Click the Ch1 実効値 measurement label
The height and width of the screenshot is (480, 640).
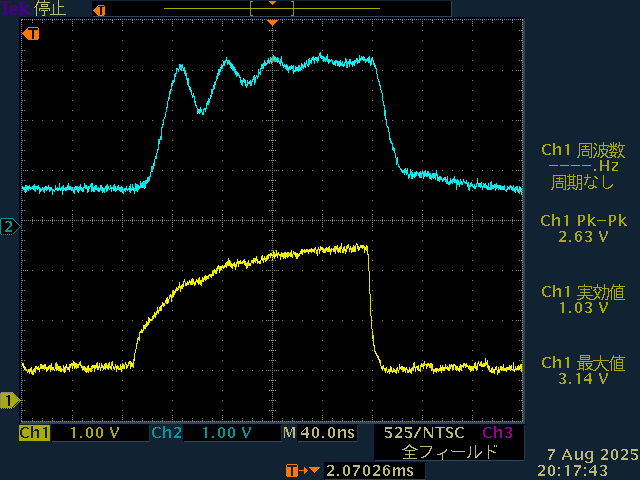[x=583, y=292]
